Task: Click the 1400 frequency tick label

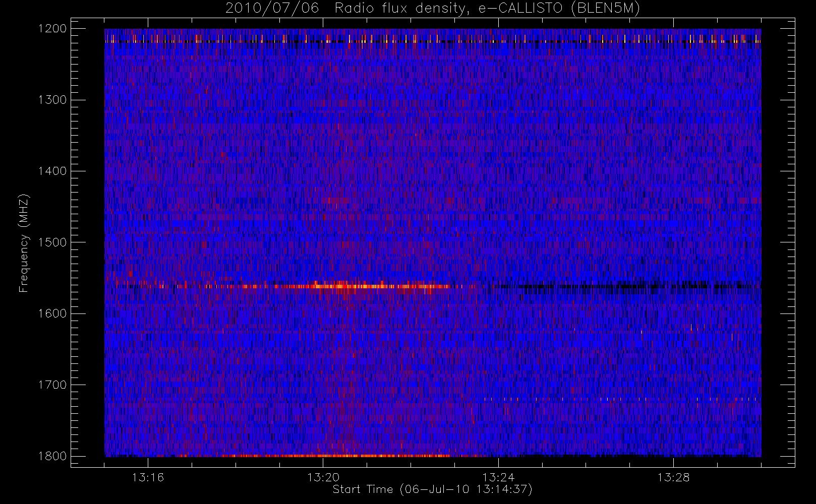Action: pos(52,171)
